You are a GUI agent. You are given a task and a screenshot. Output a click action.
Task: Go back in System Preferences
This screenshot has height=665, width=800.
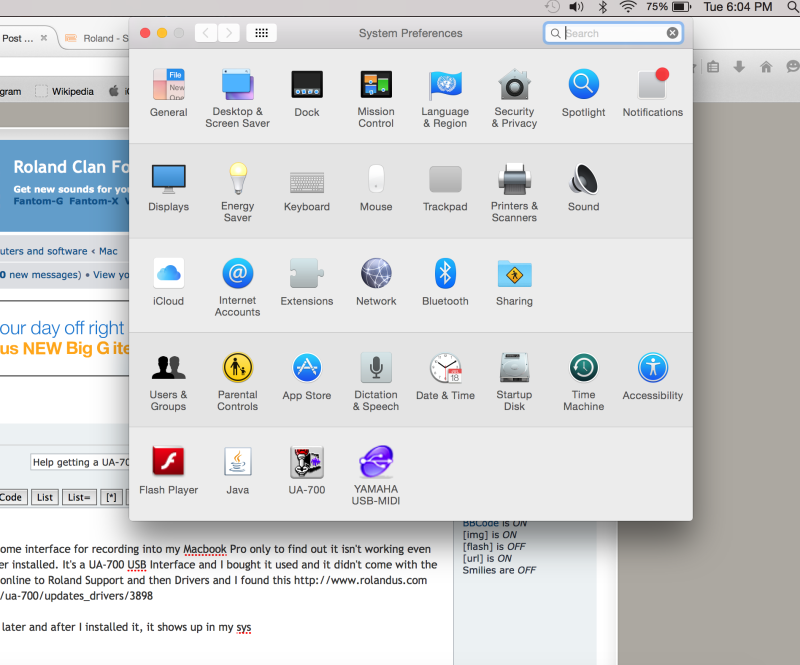[206, 33]
